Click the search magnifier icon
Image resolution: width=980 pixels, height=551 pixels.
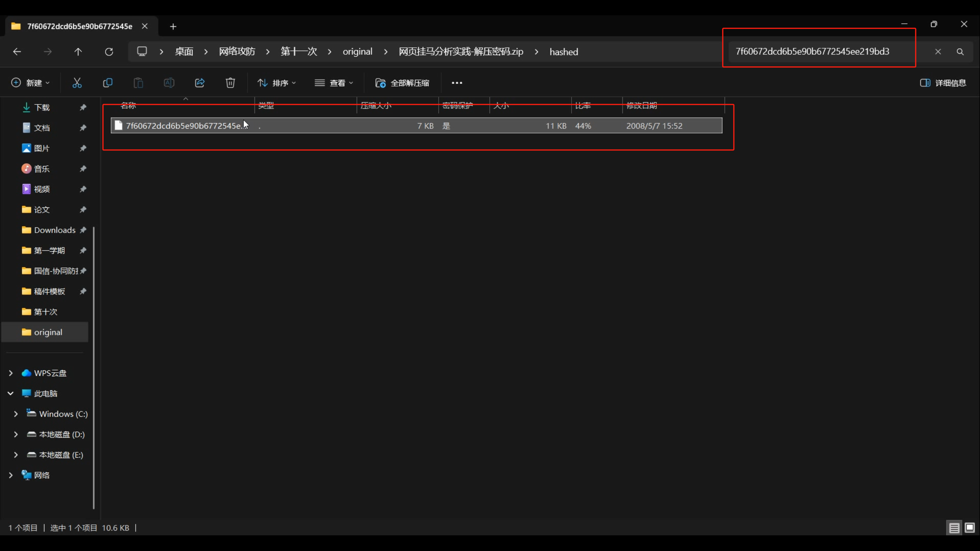pyautogui.click(x=960, y=52)
